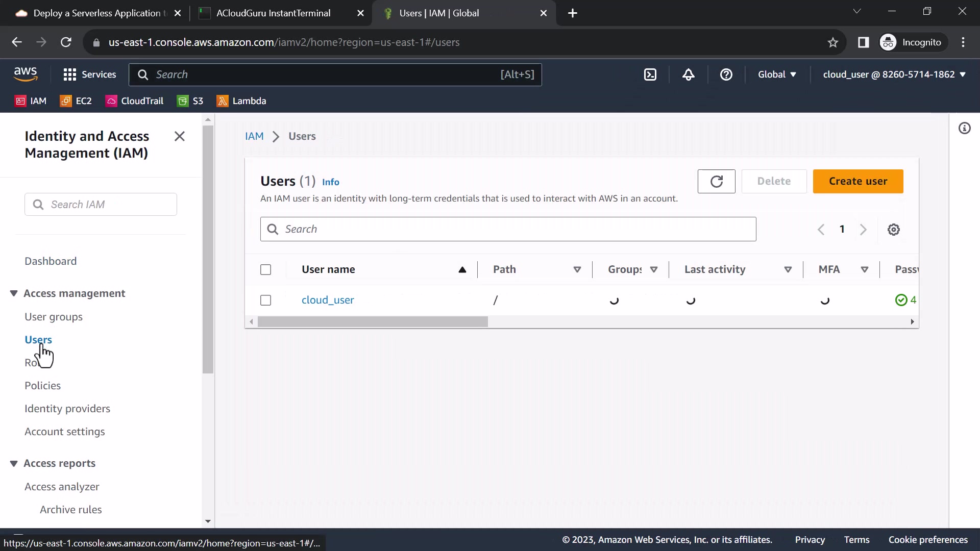Open the notifications bell icon
980x551 pixels.
[689, 74]
